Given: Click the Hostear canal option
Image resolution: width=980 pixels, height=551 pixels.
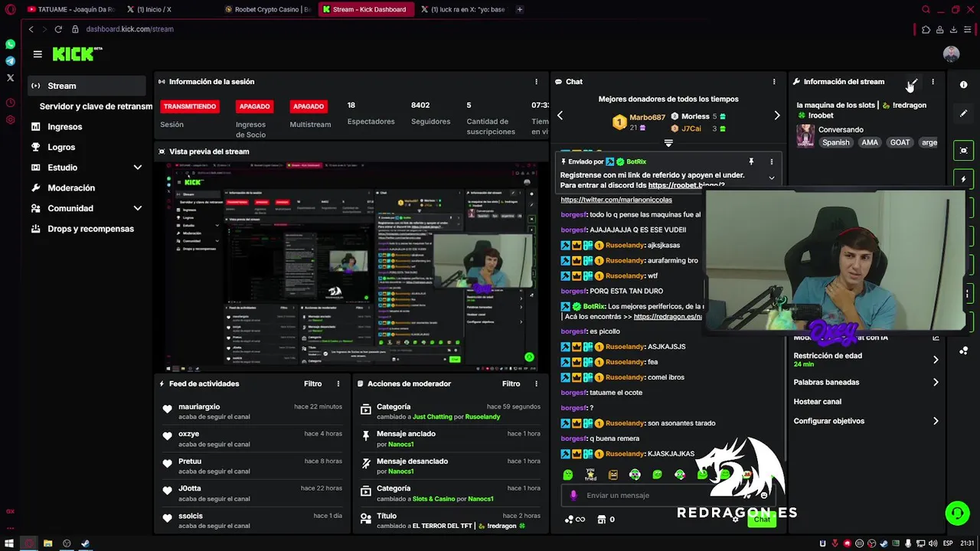Looking at the screenshot, I should [817, 402].
